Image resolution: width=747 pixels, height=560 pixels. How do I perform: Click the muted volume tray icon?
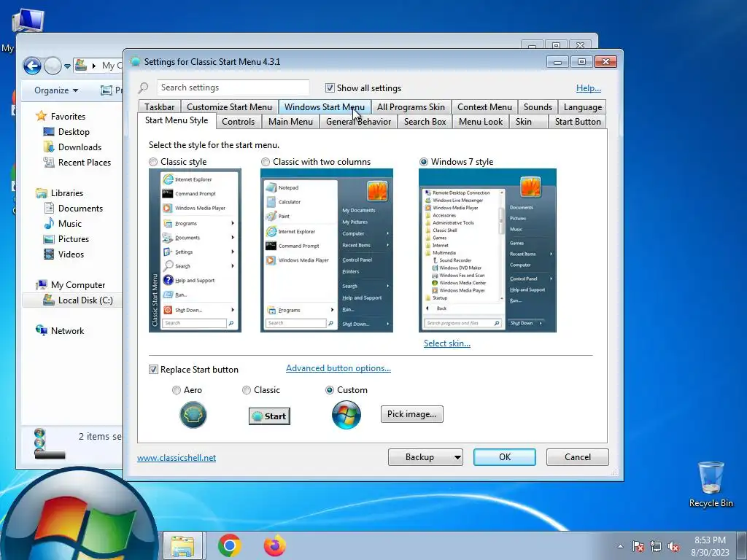673,546
